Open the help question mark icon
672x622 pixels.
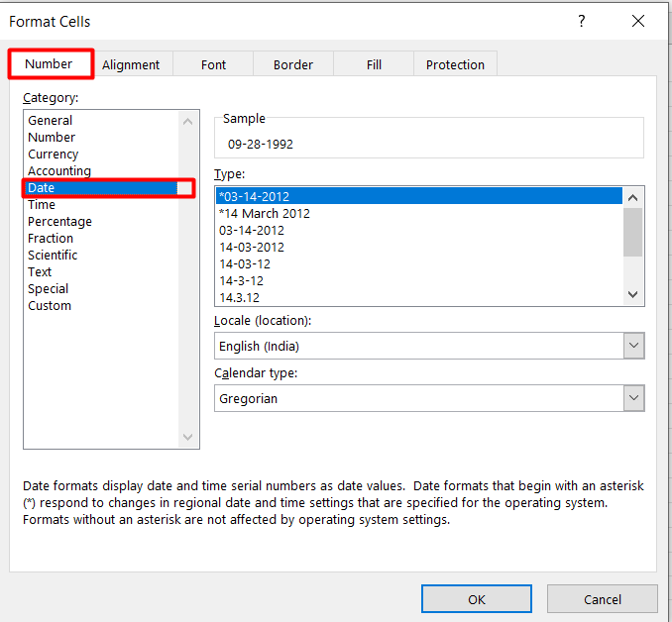(x=581, y=21)
